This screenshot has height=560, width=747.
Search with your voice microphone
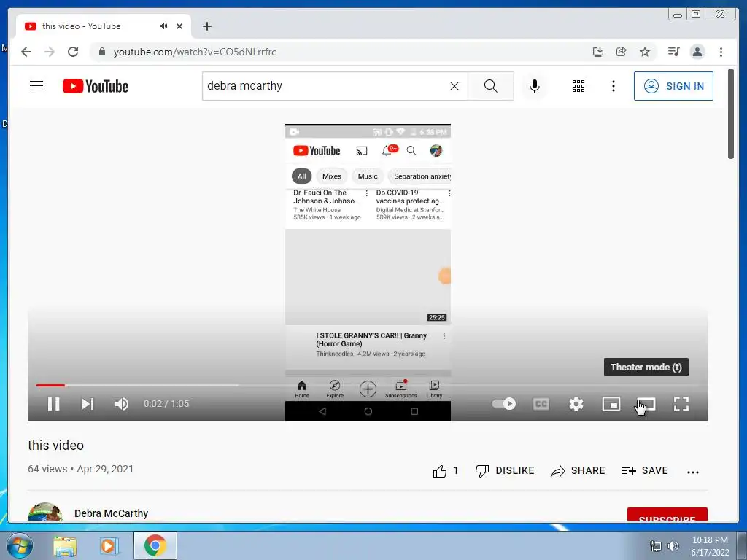(x=535, y=86)
